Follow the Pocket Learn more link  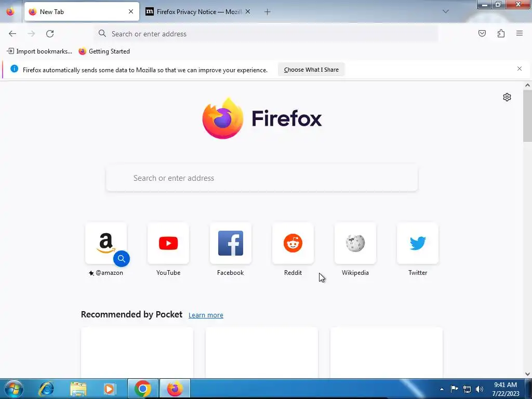click(206, 315)
